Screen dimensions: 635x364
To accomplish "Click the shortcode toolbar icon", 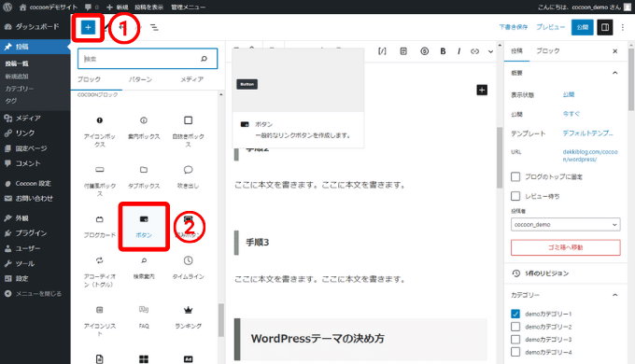I will pyautogui.click(x=382, y=51).
